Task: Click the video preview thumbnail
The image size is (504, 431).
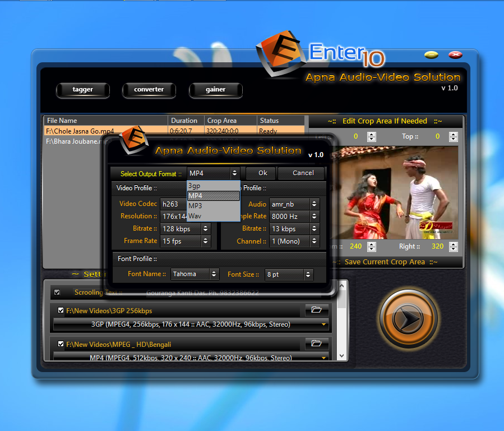Action: click(395, 192)
